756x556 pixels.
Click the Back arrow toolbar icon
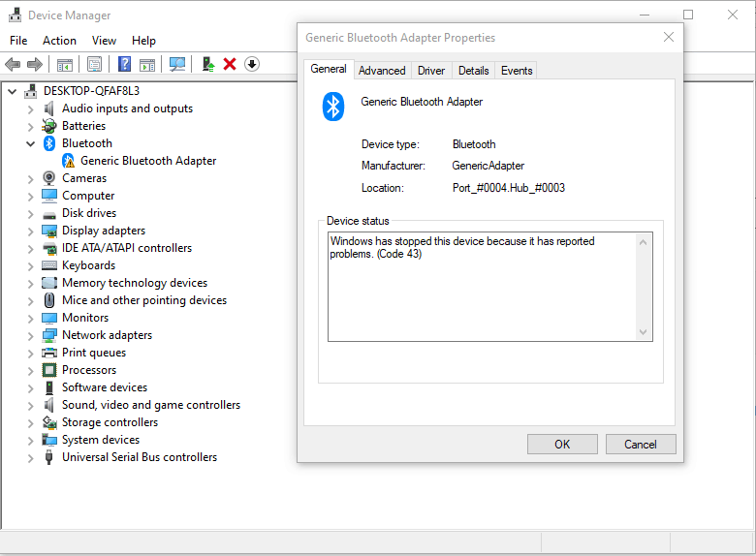[13, 64]
